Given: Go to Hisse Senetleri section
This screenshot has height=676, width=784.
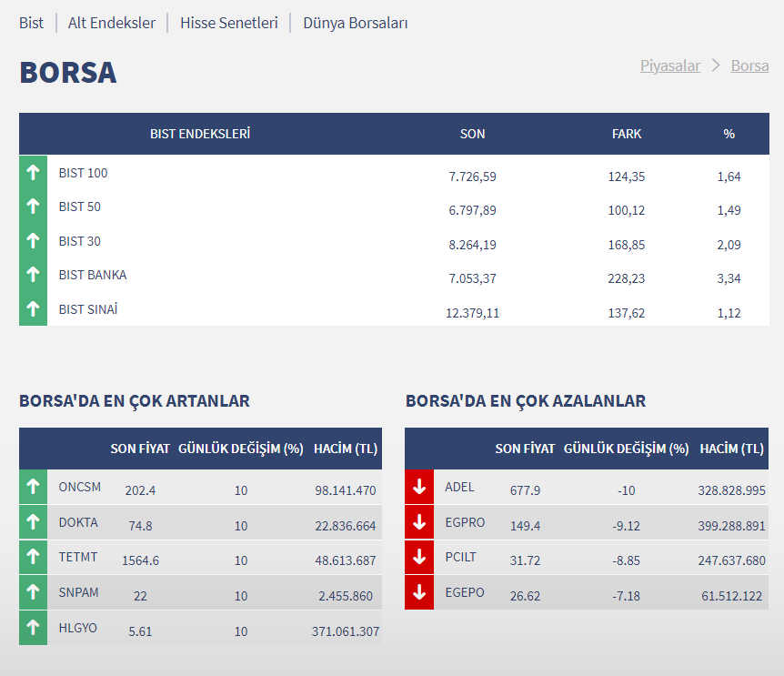Looking at the screenshot, I should pos(229,23).
